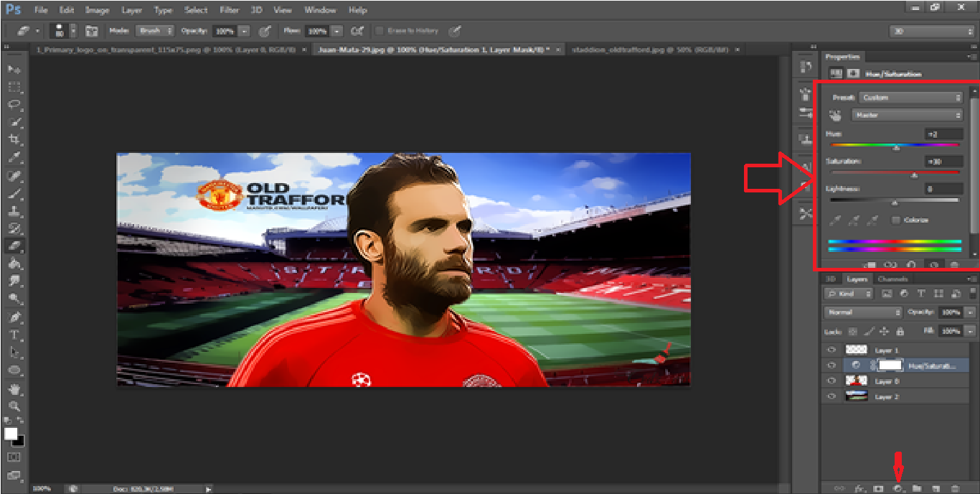The image size is (980, 494).
Task: Select the Path Selection tool
Action: click(14, 352)
